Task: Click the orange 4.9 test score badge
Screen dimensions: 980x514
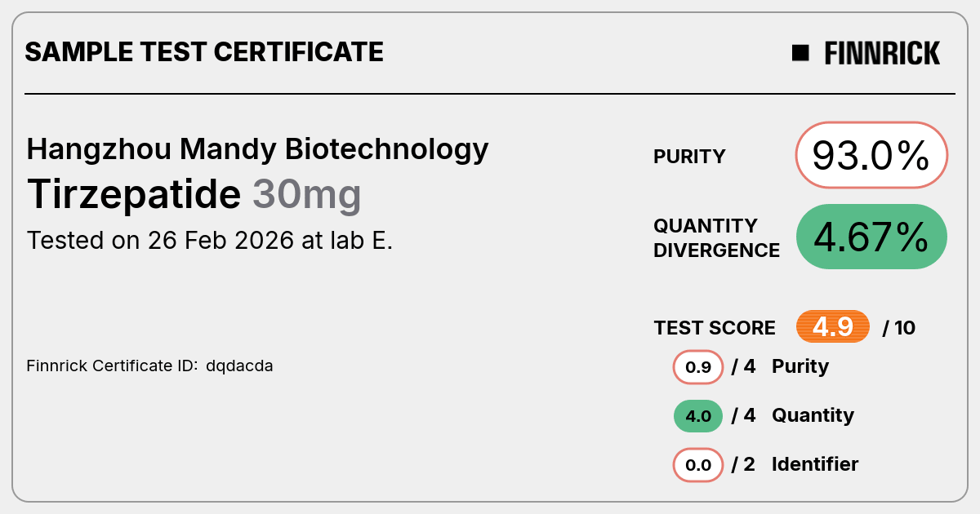Action: point(833,327)
